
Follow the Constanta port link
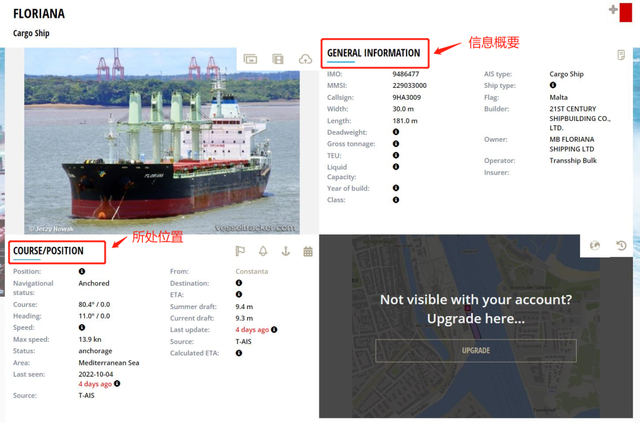pos(252,272)
